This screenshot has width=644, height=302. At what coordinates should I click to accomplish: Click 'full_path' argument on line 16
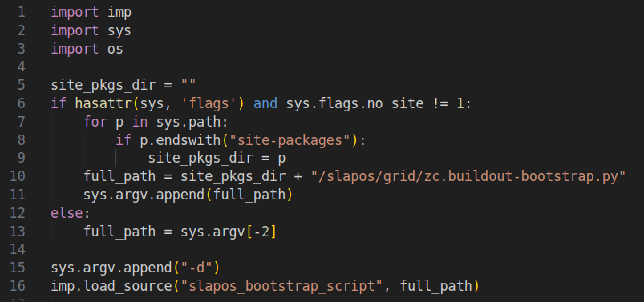[x=436, y=286]
